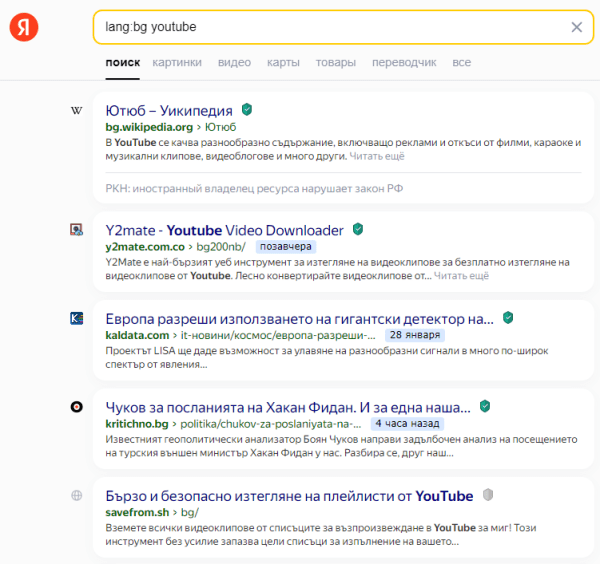Click the Wikipedia favicon beside first result
This screenshot has height=564, width=600.
[x=77, y=111]
